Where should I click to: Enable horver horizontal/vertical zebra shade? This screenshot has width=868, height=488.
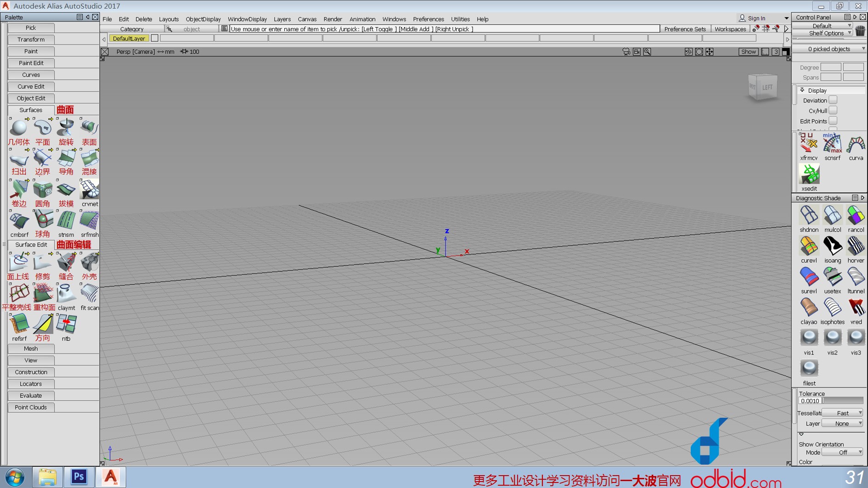point(856,246)
